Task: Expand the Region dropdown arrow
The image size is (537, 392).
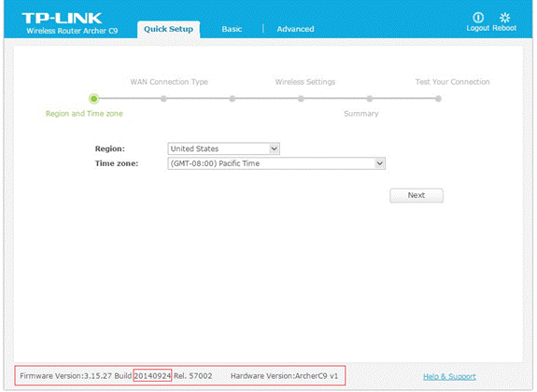Action: pos(274,148)
